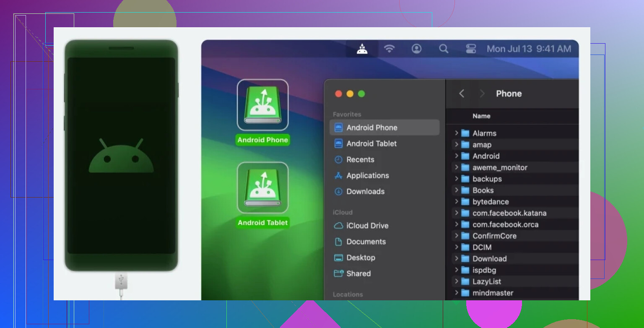Sort by the Name column header
Viewport: 644px width, 328px height.
481,116
